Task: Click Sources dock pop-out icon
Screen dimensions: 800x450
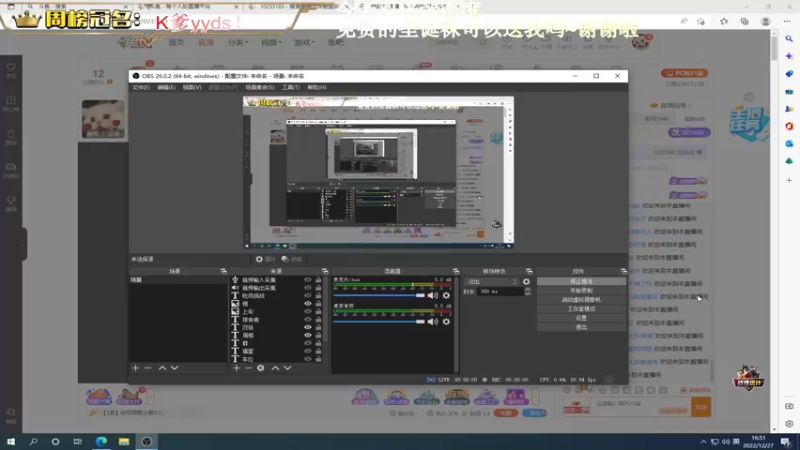Action: [325, 271]
